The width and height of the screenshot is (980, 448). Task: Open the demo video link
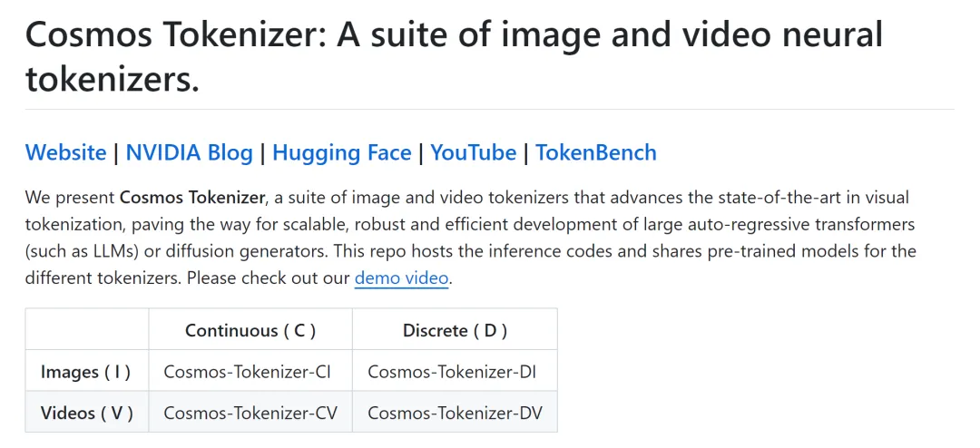(401, 278)
